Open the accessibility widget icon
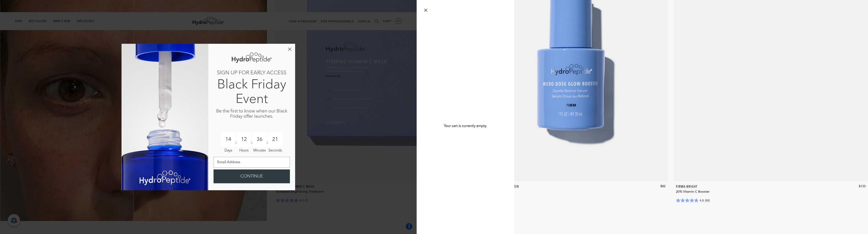The image size is (868, 234). 409,226
